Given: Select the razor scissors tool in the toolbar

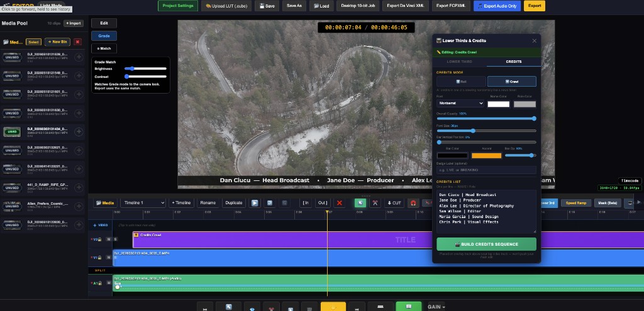Looking at the screenshot, I should pos(375,203).
